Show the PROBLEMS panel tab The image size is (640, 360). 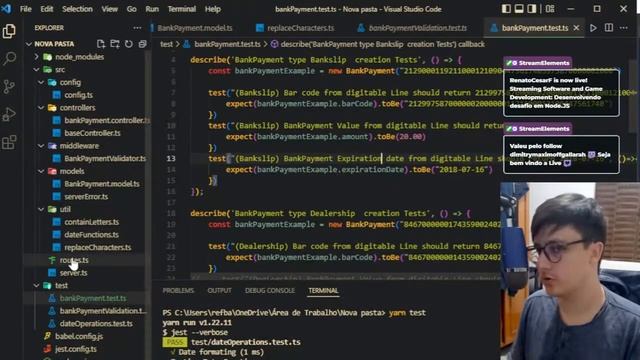pyautogui.click(x=178, y=290)
